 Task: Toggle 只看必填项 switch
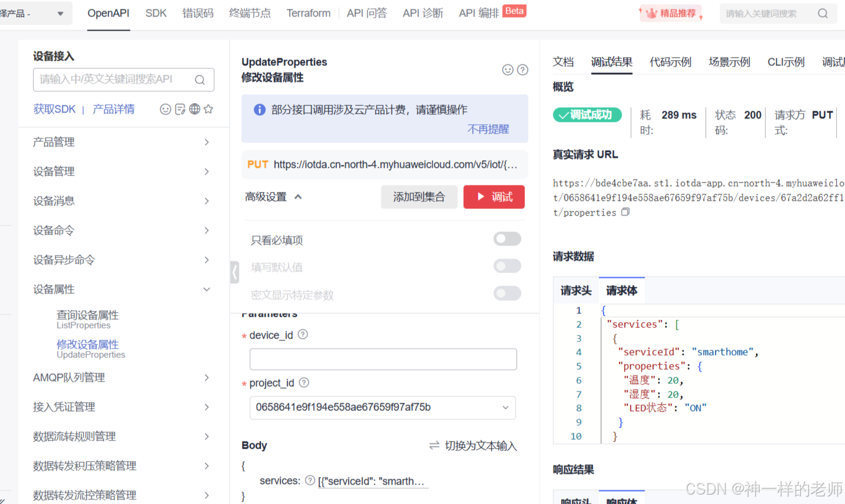508,238
